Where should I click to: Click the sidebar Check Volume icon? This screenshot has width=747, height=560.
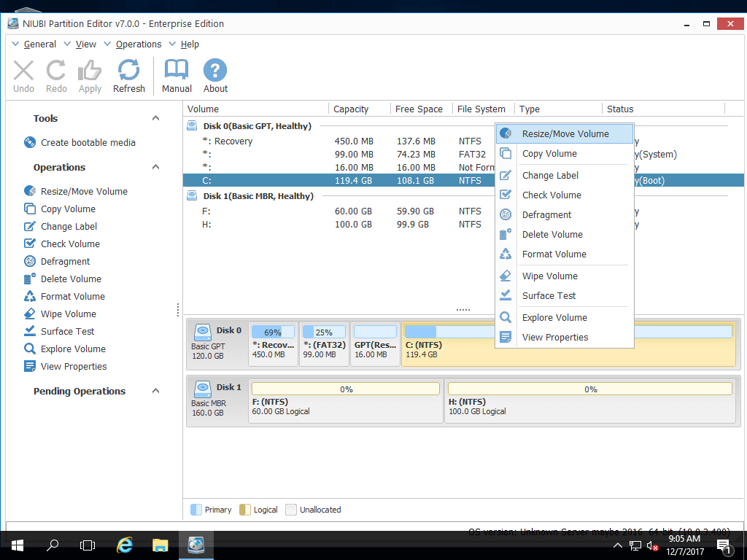tap(29, 244)
